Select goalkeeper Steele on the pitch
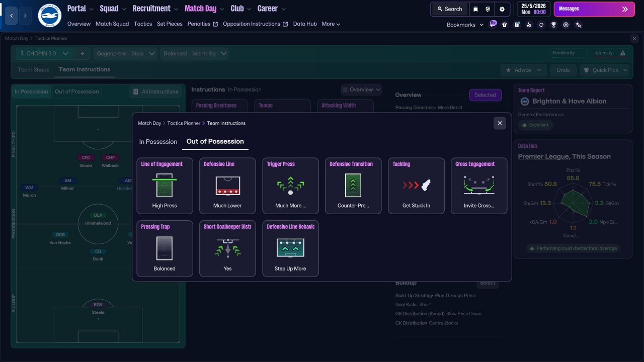 pyautogui.click(x=98, y=308)
